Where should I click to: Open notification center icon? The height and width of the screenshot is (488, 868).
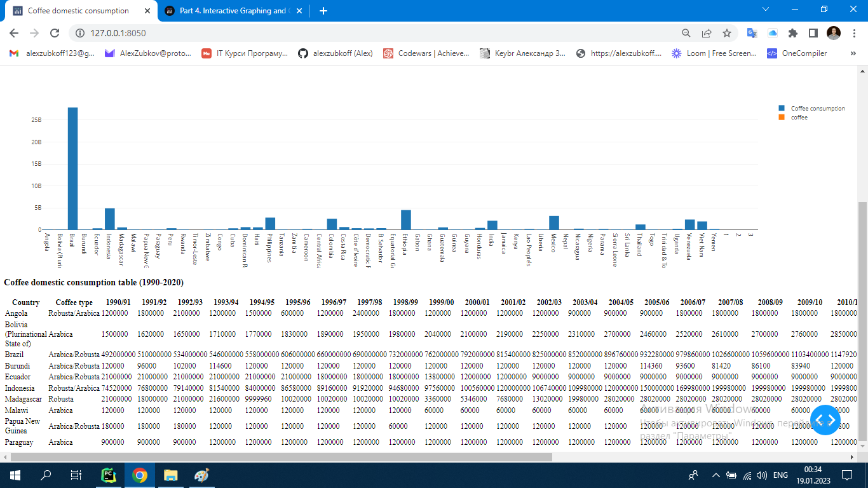[847, 475]
